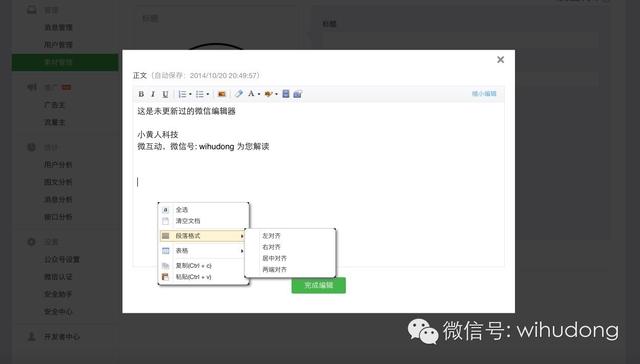Screen dimensions: 640x364
Task: Click the background highlight color icon
Action: 269,94
